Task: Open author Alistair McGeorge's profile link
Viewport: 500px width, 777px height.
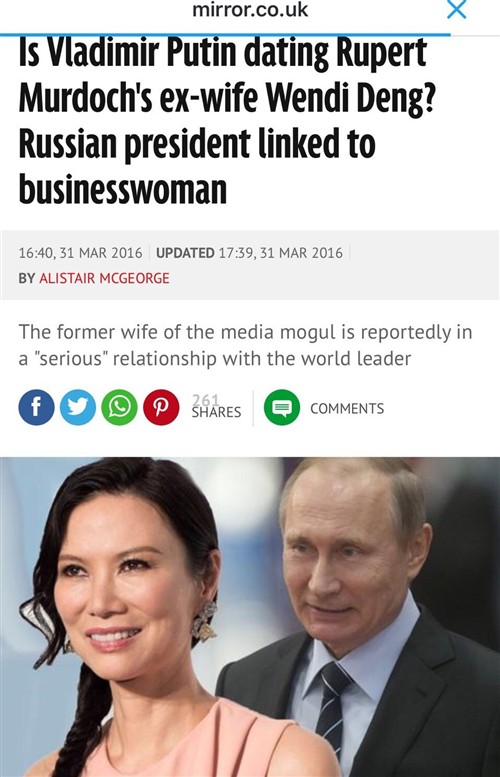Action: click(104, 278)
